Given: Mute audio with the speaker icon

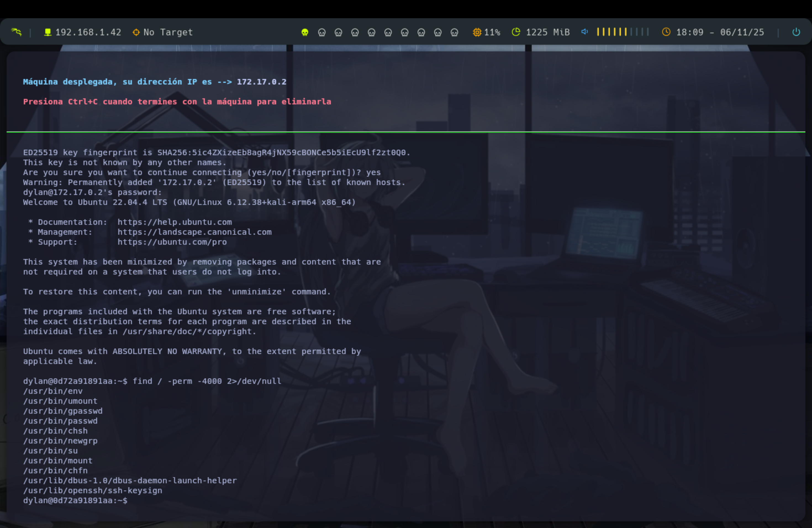Looking at the screenshot, I should click(x=584, y=32).
